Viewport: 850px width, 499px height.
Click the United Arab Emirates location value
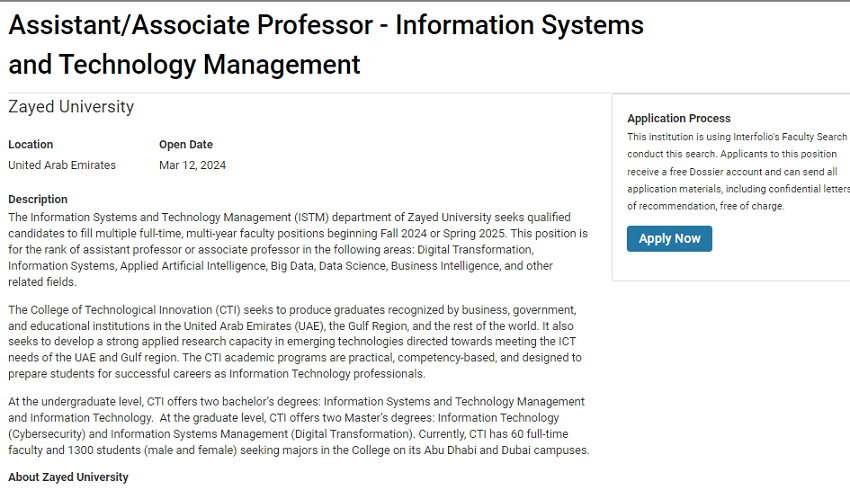pos(62,165)
